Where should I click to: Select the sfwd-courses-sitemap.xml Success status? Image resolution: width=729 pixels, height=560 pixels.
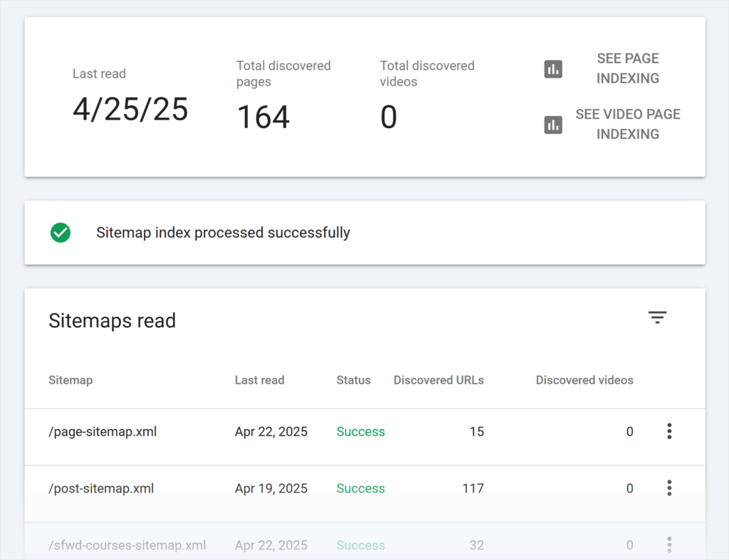(x=360, y=544)
